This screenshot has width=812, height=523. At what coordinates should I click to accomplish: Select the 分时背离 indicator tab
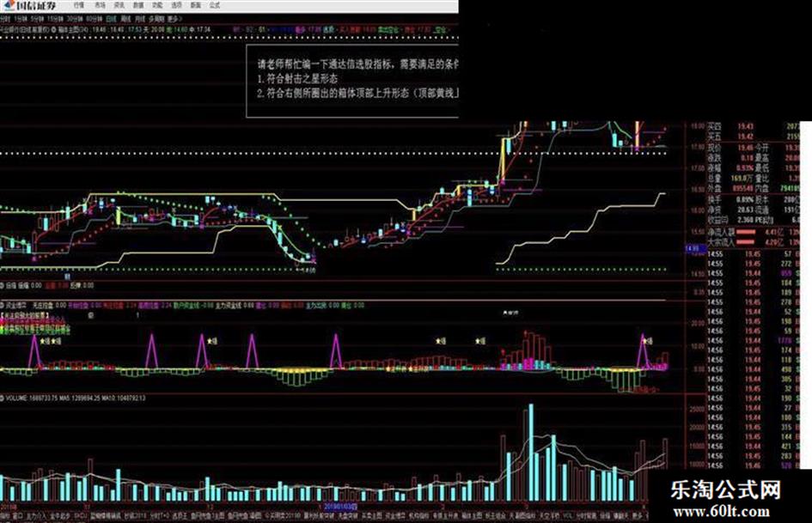point(586,516)
